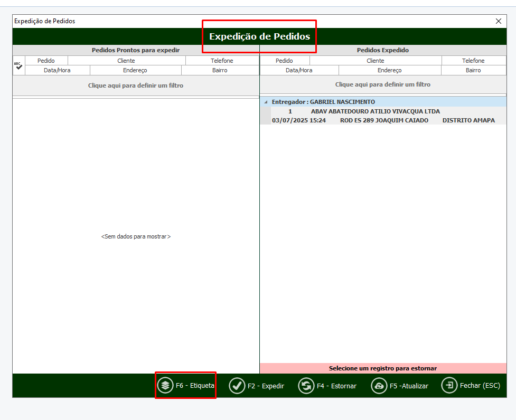Collapse the Entregador GABRIEL NASCIMENTO group
The image size is (516, 420).
click(266, 102)
